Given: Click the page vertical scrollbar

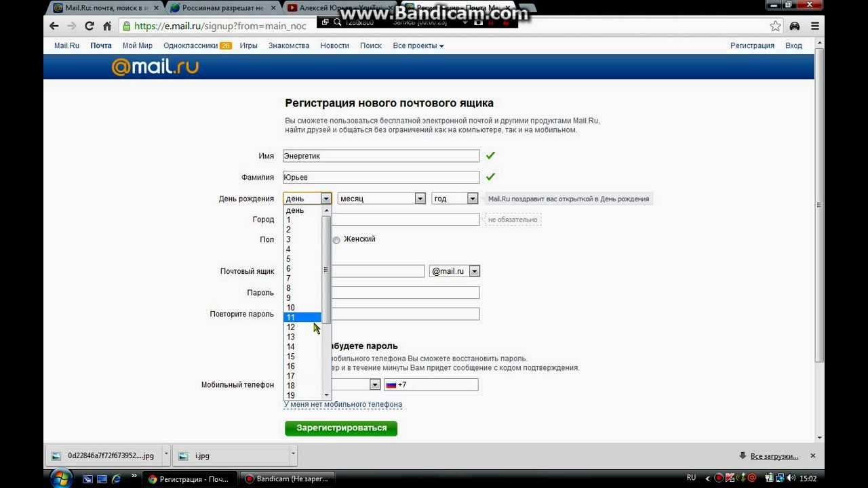Looking at the screenshot, I should pyautogui.click(x=820, y=205).
